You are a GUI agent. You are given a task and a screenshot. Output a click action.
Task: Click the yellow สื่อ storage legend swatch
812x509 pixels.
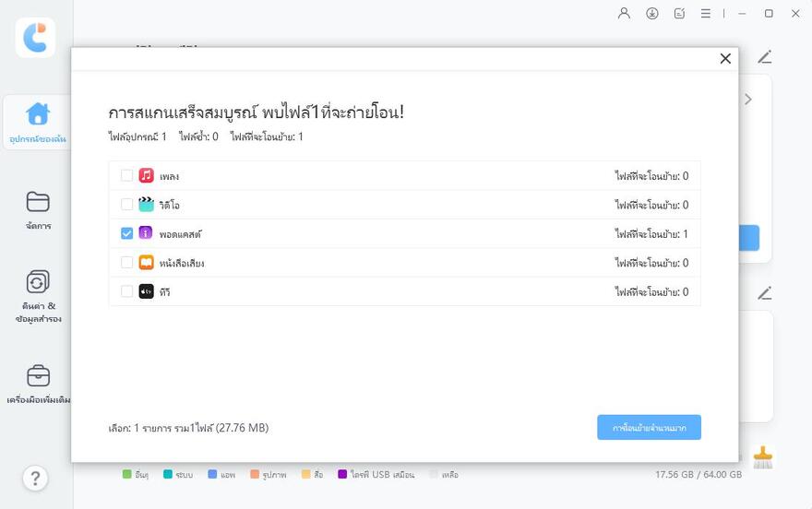tap(306, 474)
